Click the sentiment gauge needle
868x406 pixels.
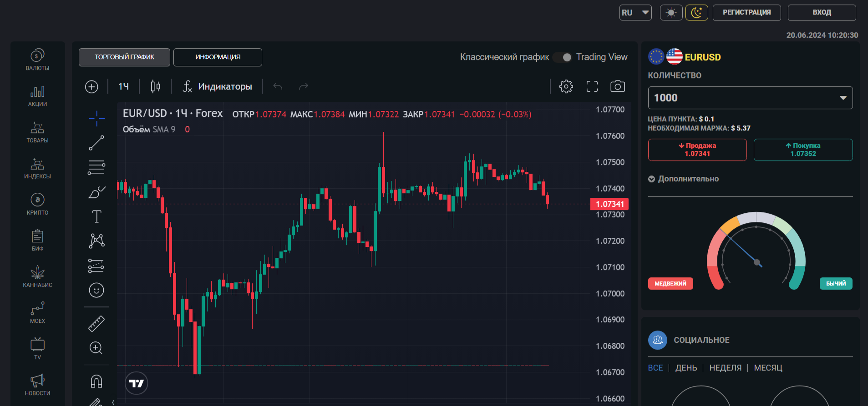tap(744, 250)
